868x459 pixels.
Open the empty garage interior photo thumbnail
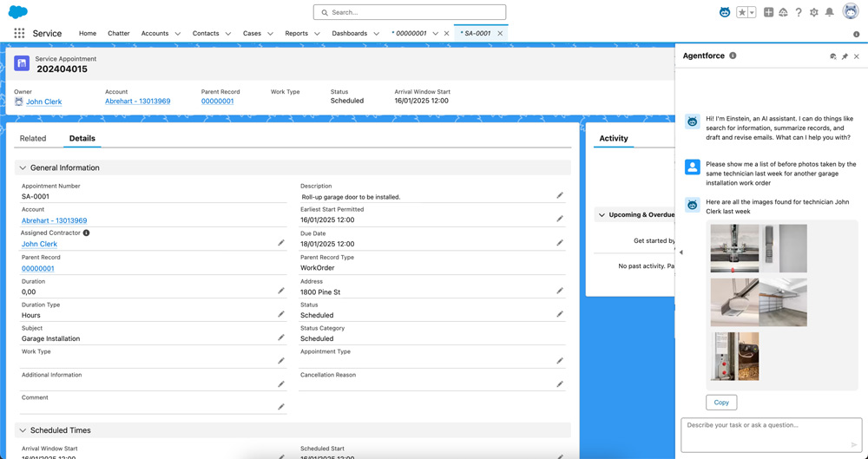(x=783, y=302)
